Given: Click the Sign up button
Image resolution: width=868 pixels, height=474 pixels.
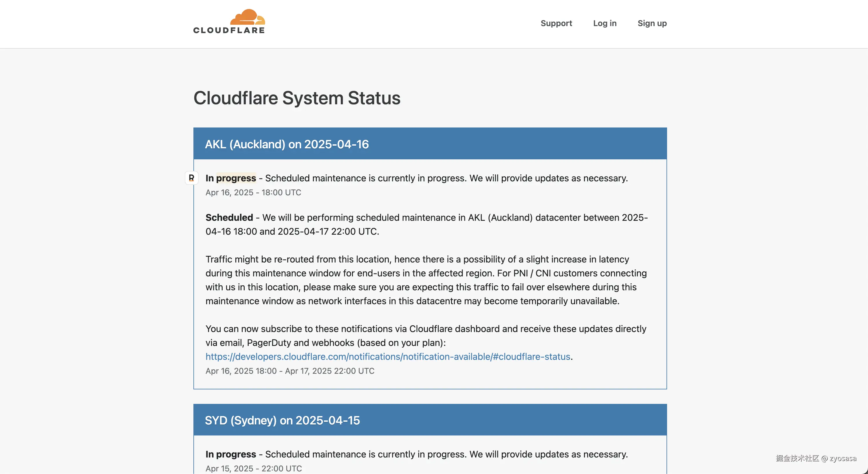Looking at the screenshot, I should 652,23.
